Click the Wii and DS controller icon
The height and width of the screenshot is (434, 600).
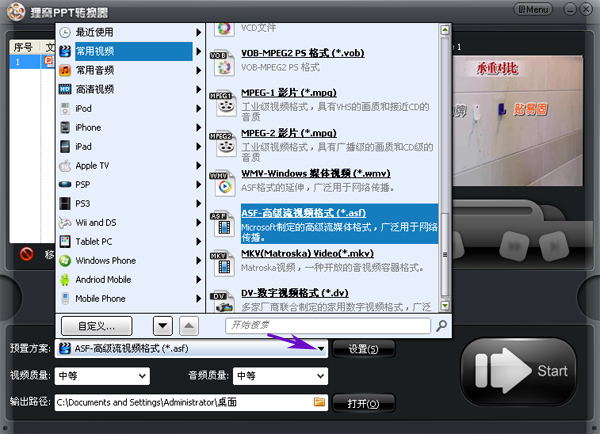(65, 223)
